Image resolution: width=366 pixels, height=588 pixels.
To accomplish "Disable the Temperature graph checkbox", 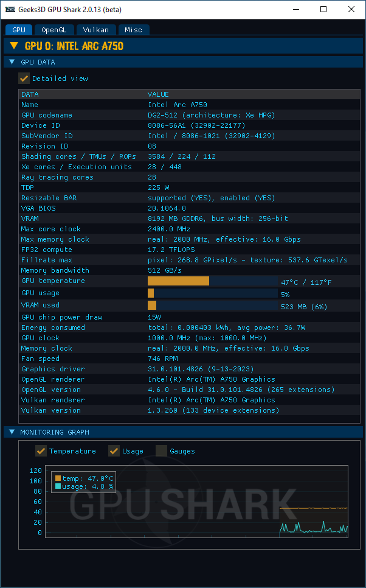I will [41, 451].
